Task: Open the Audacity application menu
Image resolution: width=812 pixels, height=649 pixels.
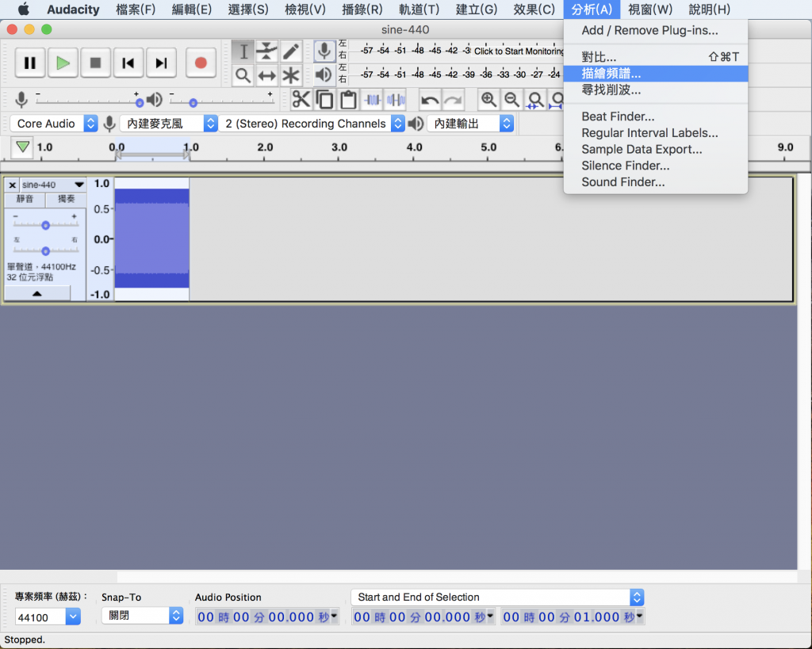Action: (73, 10)
